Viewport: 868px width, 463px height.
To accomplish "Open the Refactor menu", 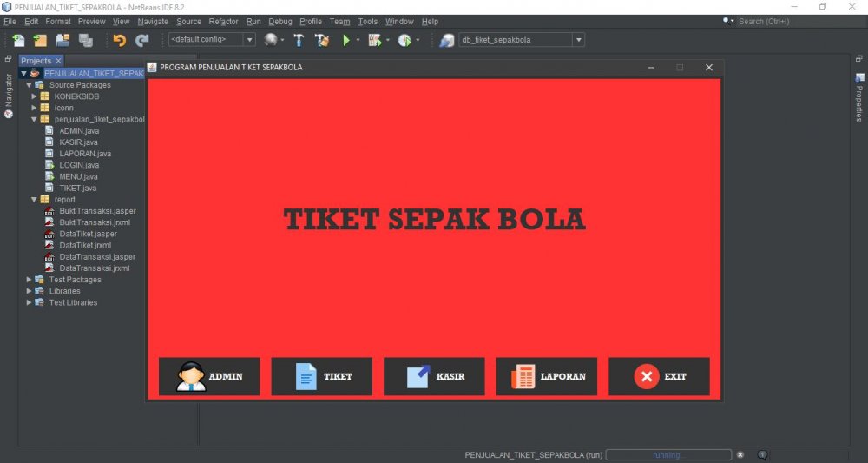I will coord(223,21).
